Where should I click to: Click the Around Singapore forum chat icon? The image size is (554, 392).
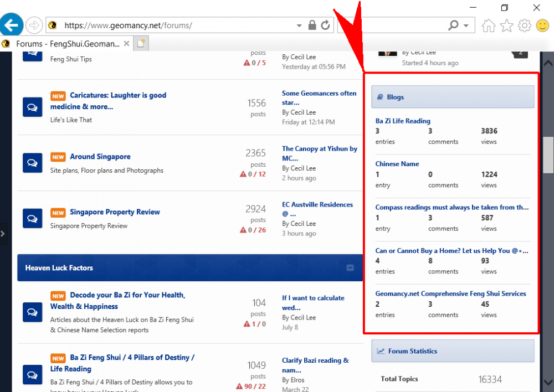click(32, 163)
